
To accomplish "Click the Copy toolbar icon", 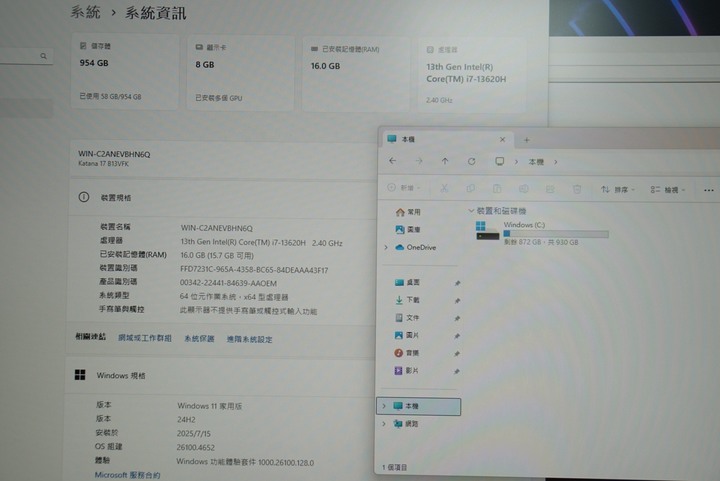I will [x=471, y=189].
